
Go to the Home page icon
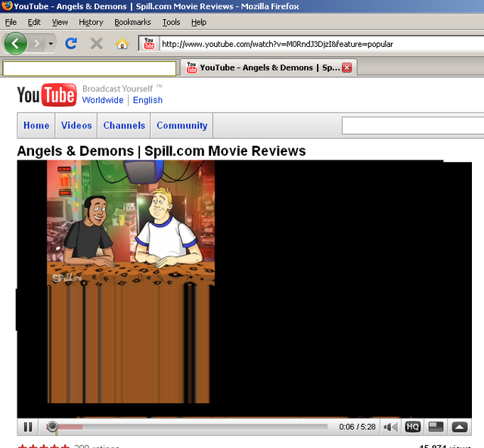[x=122, y=44]
